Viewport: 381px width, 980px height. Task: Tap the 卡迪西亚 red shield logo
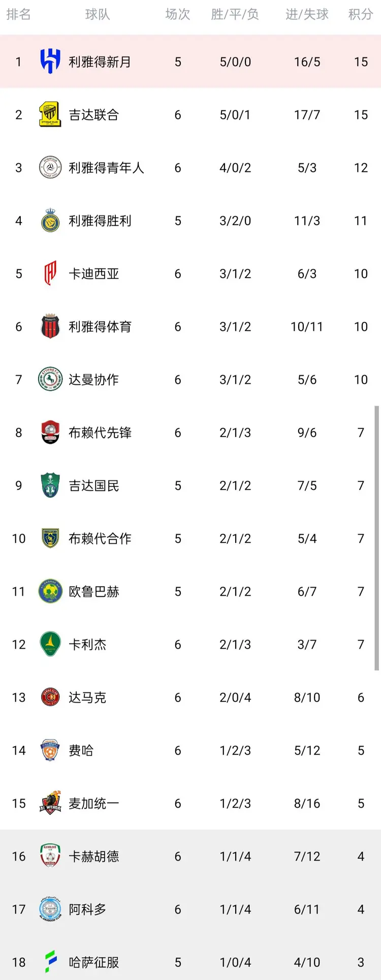50,273
